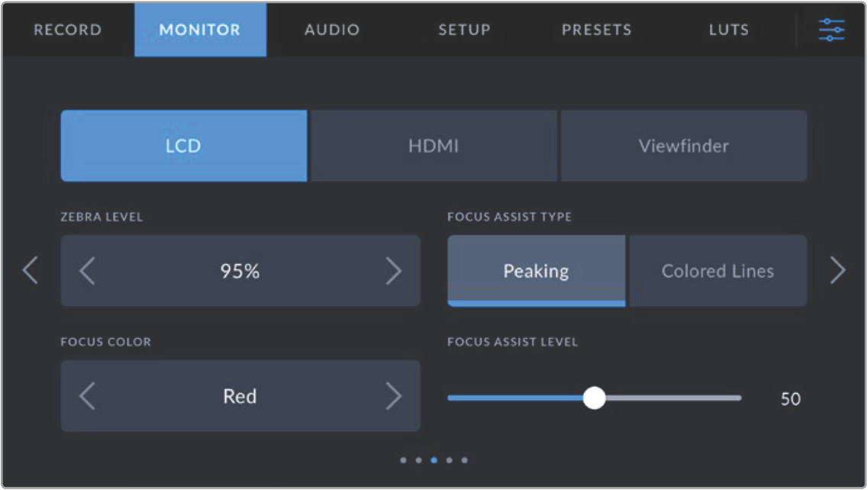Open the PRESETS tab
Image resolution: width=868 pixels, height=490 pixels.
pos(596,30)
